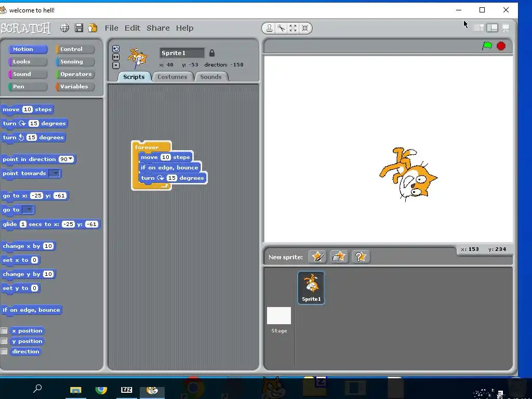
Task: Set rotation style to can rotate
Action: tap(116, 49)
